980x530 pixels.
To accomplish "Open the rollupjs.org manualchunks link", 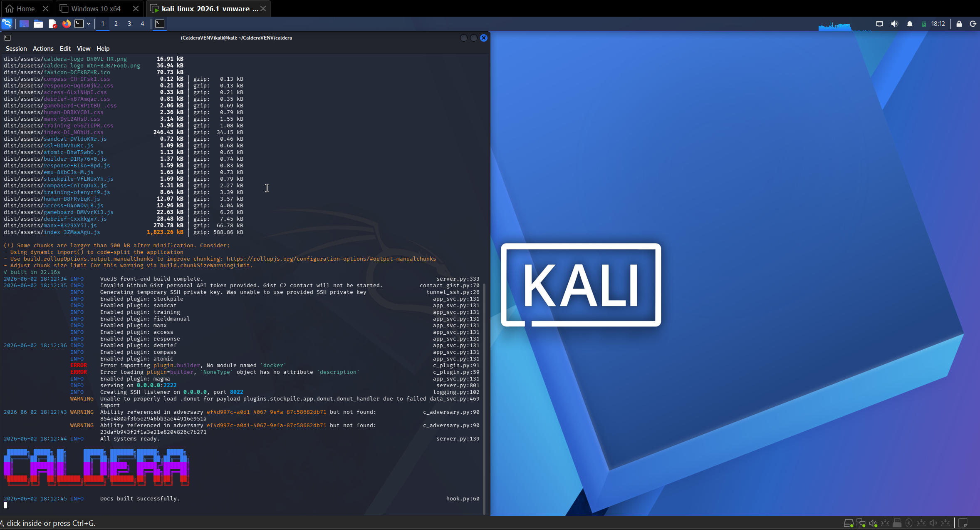I will coord(332,259).
